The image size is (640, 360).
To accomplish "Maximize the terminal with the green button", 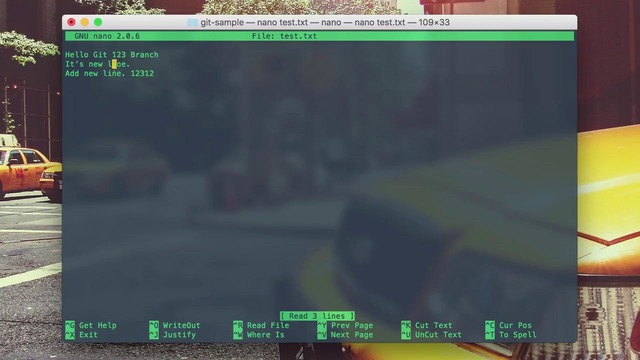I will pyautogui.click(x=98, y=22).
